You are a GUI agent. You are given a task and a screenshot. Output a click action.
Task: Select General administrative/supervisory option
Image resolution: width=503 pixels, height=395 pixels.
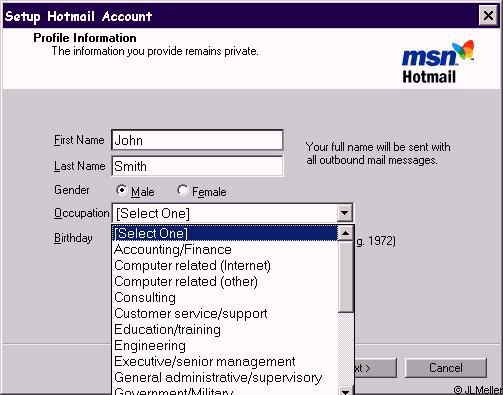coord(225,377)
